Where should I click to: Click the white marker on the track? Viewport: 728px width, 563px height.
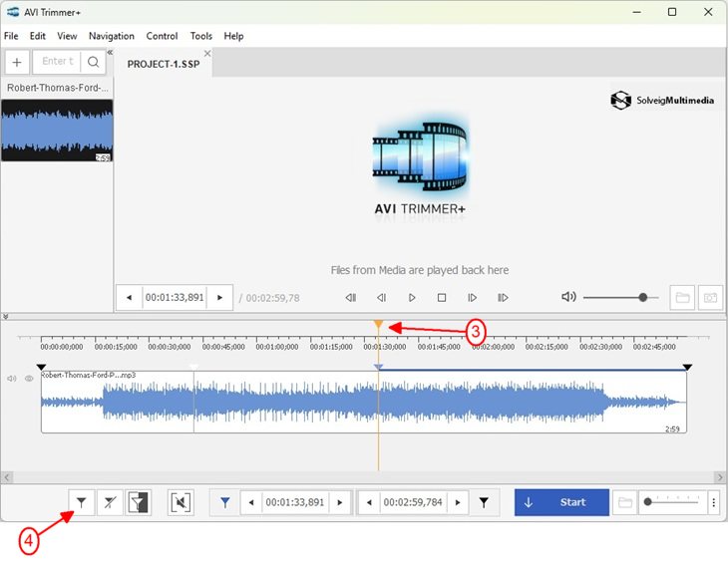coord(193,368)
